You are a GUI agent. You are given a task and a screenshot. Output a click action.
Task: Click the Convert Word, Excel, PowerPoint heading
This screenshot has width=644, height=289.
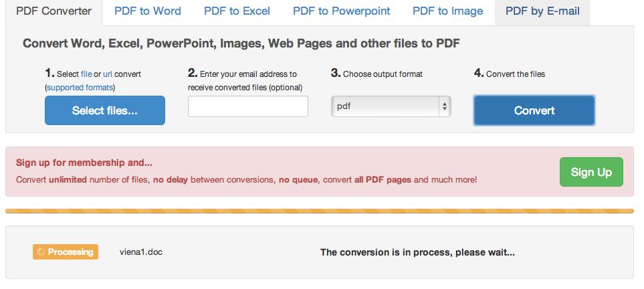tap(241, 44)
